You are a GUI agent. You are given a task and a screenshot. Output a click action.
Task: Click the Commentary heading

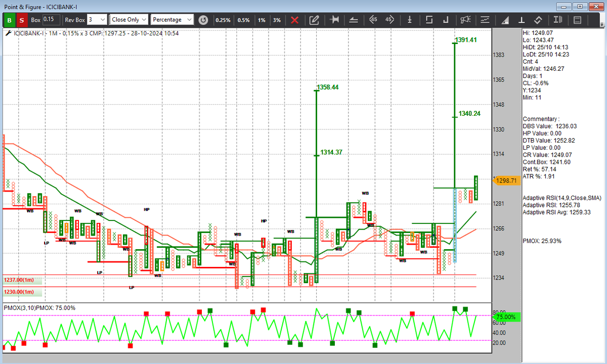541,119
